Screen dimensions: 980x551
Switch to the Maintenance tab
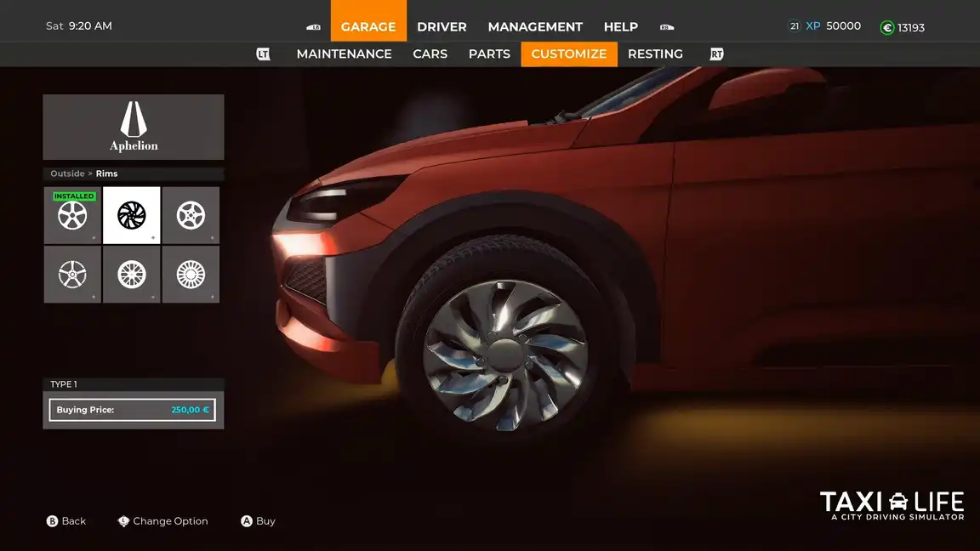point(344,54)
